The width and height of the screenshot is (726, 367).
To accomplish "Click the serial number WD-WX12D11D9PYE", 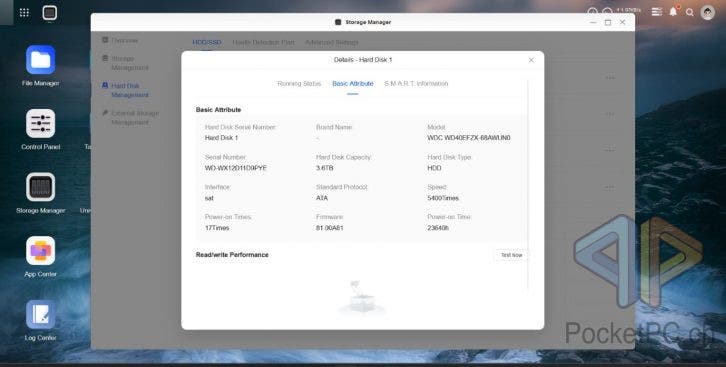I will (x=236, y=168).
